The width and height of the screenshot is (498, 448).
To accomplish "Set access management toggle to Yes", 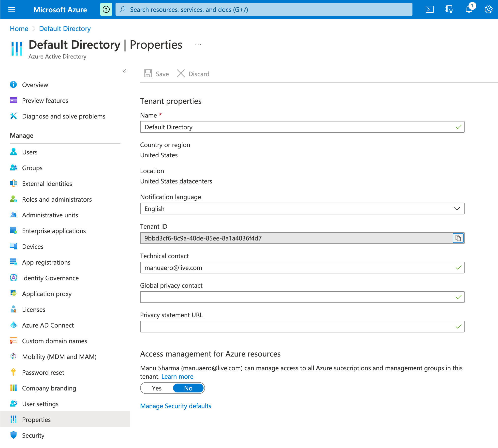I will click(157, 388).
